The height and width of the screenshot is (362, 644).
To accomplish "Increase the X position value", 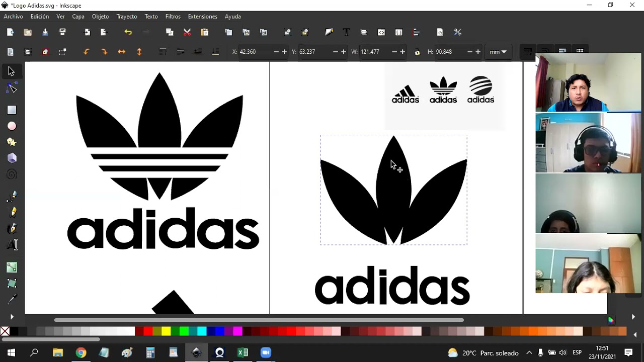I will click(x=284, y=52).
